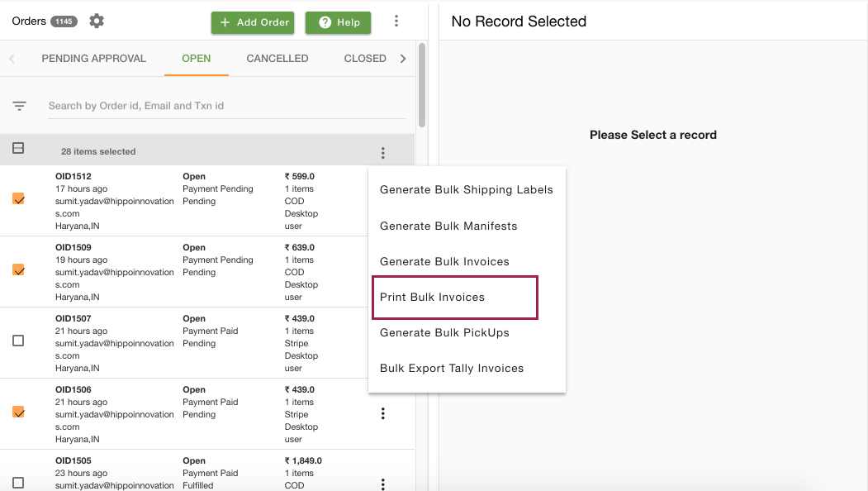Click the orders list vertical scrollbar
Viewport: 868px width, 491px height.
point(422,85)
